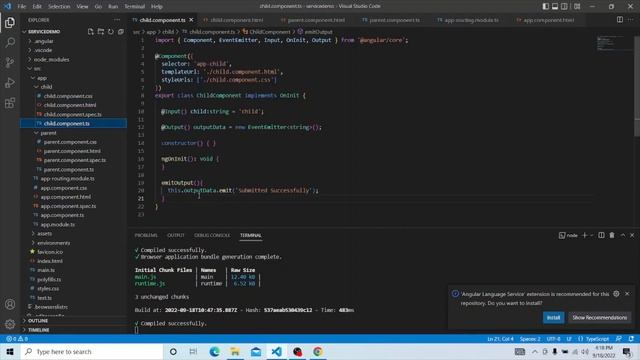Viewport: 640px width, 360px height.
Task: Open Run and Debug view
Action: tap(10, 82)
